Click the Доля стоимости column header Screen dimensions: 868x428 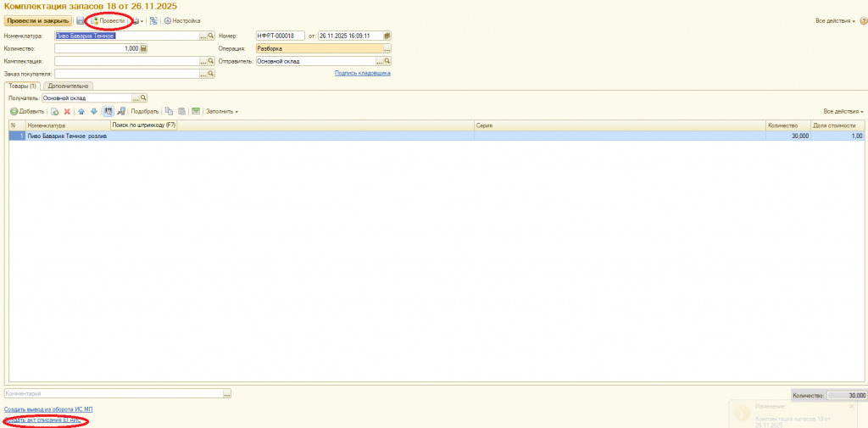click(837, 125)
